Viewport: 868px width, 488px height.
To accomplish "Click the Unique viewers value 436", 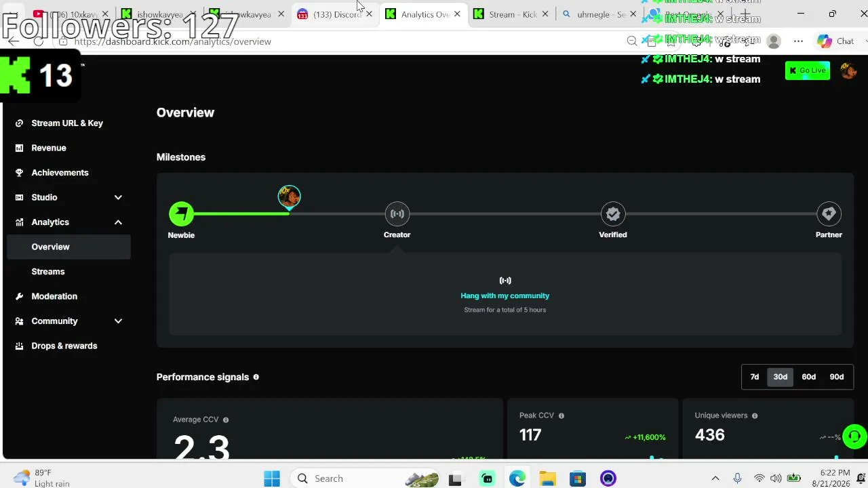I will [710, 435].
